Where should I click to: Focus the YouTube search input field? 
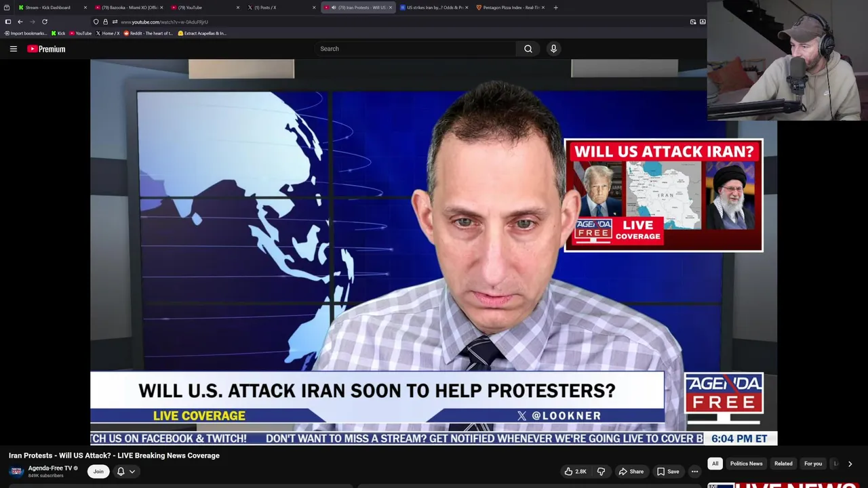pyautogui.click(x=415, y=49)
